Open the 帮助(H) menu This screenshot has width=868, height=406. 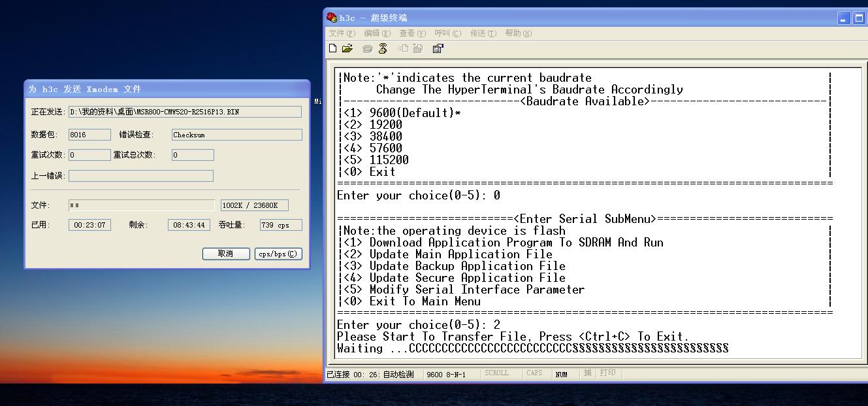pos(518,33)
